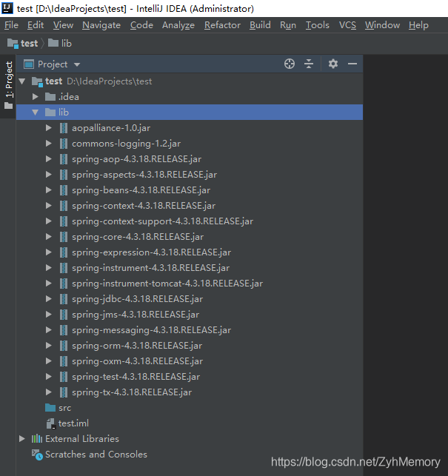Select spring-oxm-4.3.18.RELEASE.jar
448x476 pixels.
pos(137,361)
